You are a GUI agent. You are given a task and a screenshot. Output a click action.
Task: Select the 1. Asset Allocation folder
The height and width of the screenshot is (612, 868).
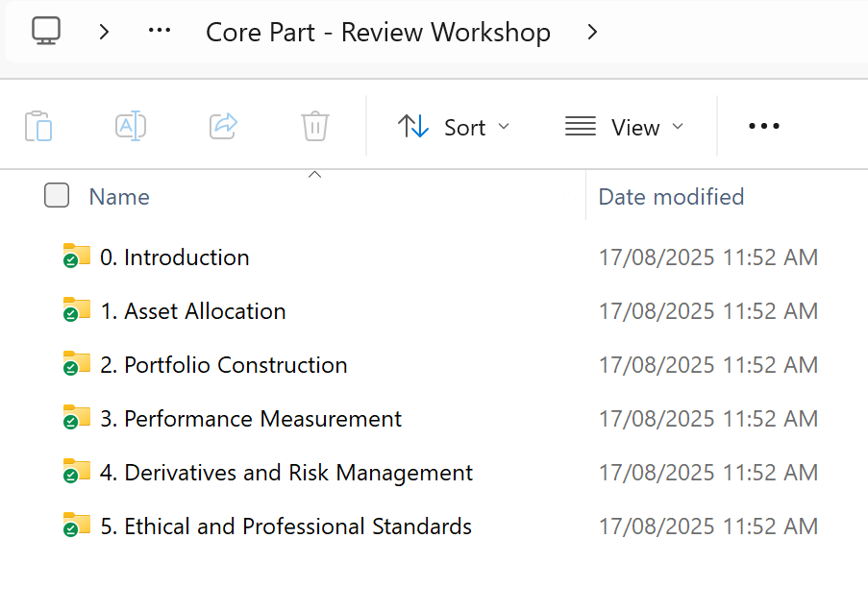tap(205, 310)
